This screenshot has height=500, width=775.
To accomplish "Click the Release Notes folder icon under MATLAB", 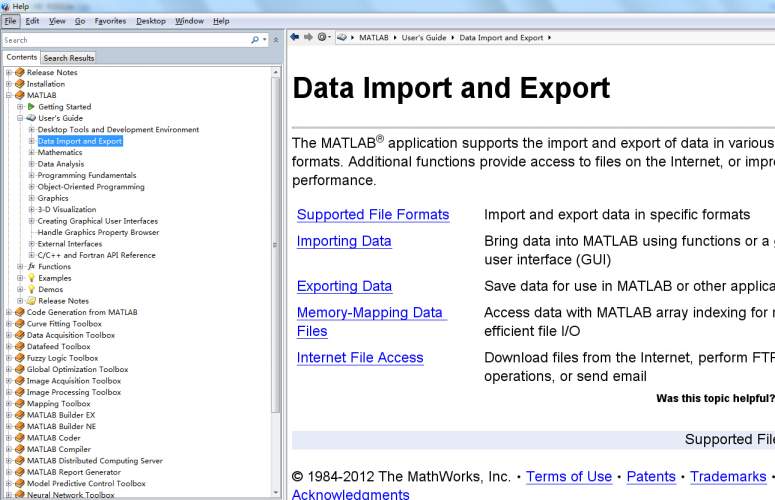I will [31, 300].
